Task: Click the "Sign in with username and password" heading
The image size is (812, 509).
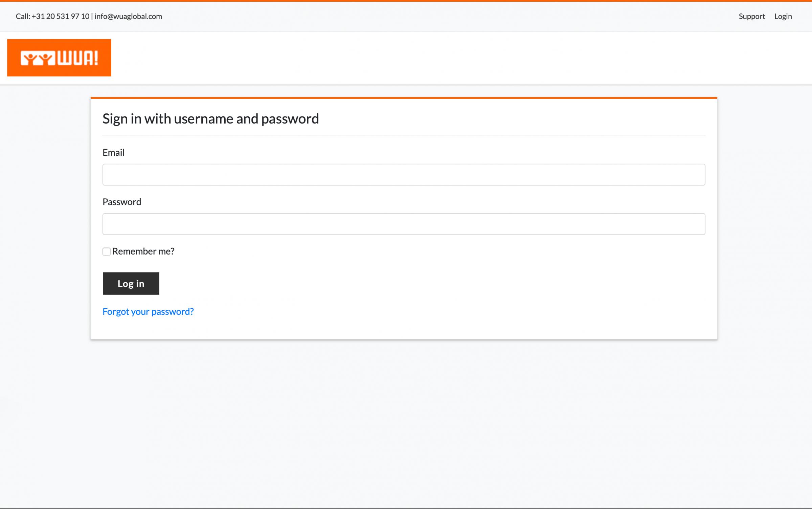Action: point(210,119)
